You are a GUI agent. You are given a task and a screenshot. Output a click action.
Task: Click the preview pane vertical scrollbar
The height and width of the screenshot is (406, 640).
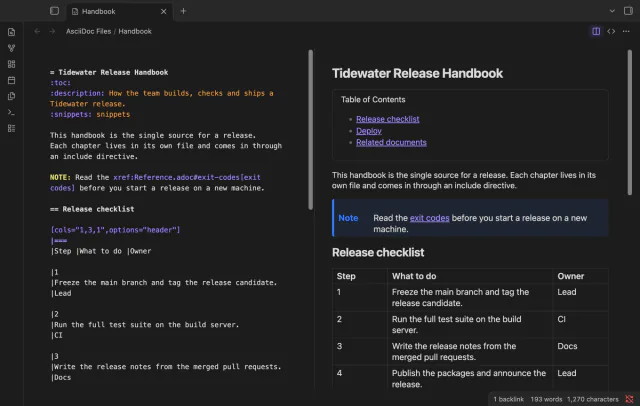click(629, 122)
